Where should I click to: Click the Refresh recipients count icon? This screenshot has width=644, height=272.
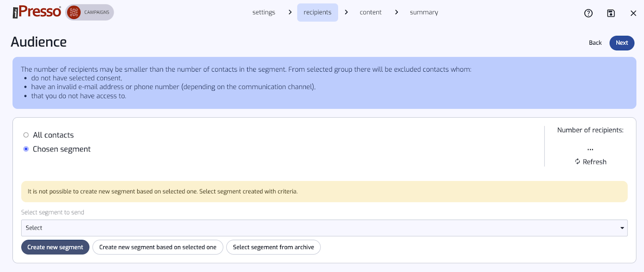pyautogui.click(x=578, y=162)
